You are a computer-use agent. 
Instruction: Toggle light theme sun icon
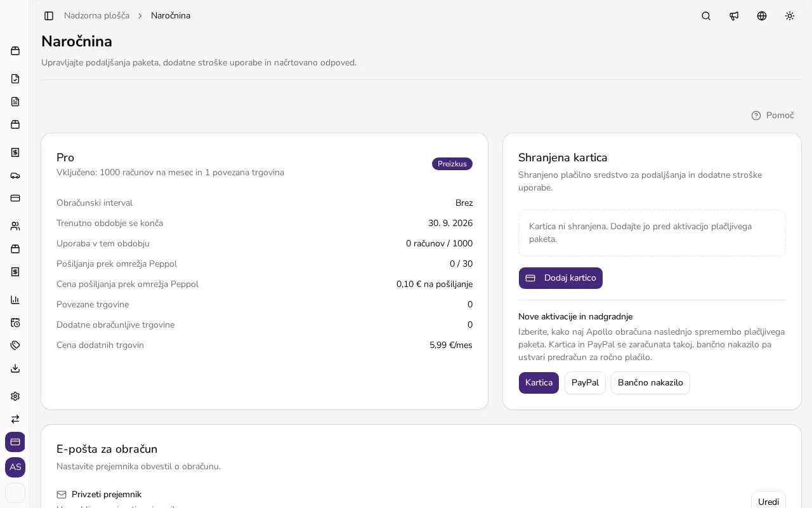pyautogui.click(x=790, y=16)
